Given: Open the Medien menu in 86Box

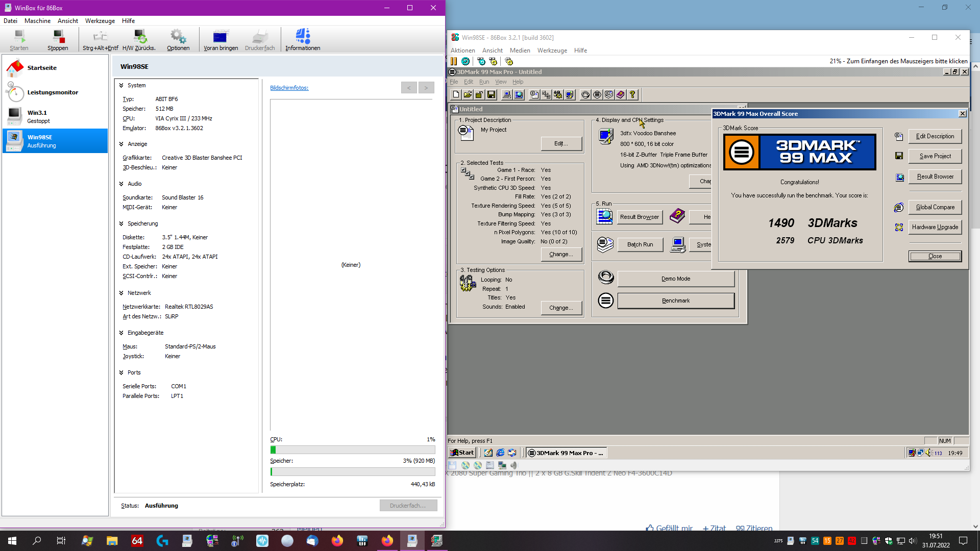Looking at the screenshot, I should pos(520,51).
